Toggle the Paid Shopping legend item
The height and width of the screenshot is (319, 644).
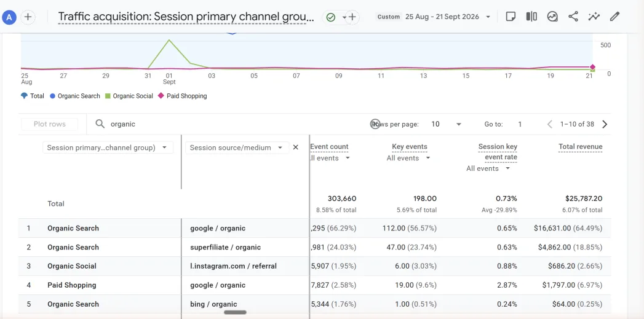pyautogui.click(x=182, y=96)
